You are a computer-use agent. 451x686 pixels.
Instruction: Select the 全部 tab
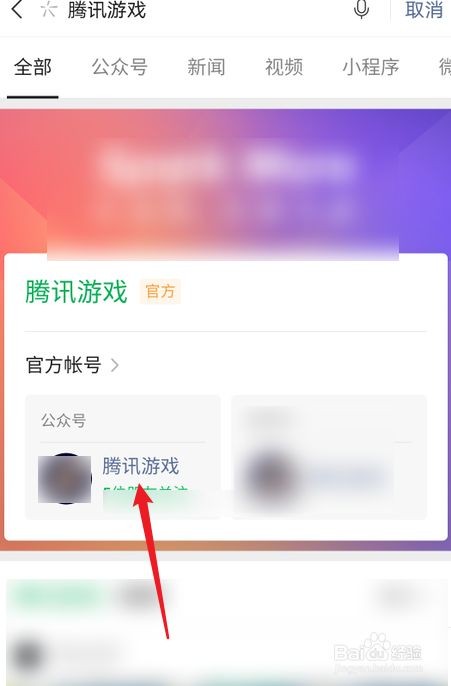coord(33,67)
